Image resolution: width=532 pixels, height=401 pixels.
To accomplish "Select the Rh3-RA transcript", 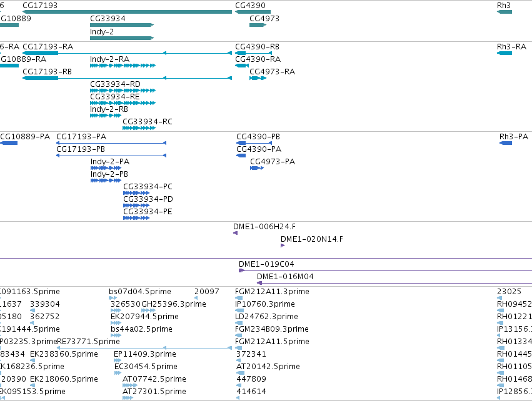I will pyautogui.click(x=504, y=53).
